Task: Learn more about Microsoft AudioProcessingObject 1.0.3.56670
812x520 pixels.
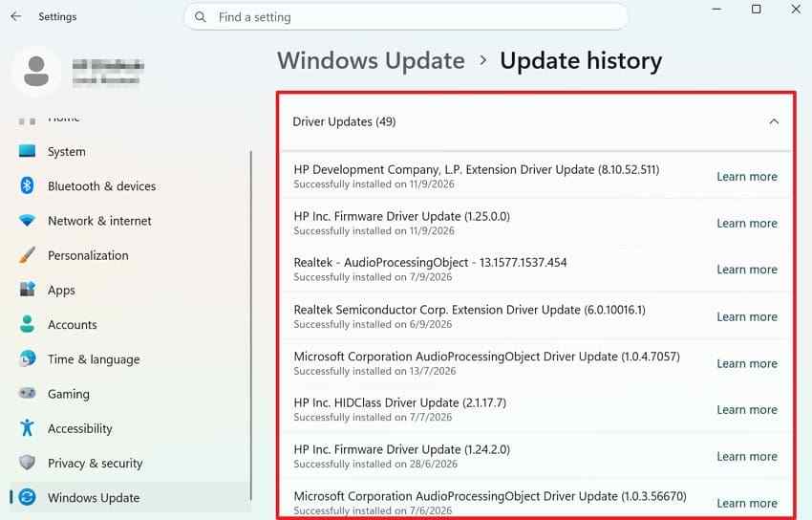Action: (x=747, y=503)
